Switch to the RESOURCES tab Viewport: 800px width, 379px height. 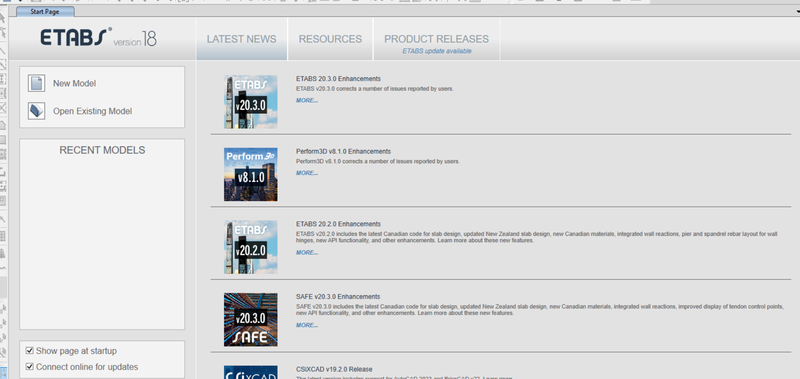click(x=330, y=39)
